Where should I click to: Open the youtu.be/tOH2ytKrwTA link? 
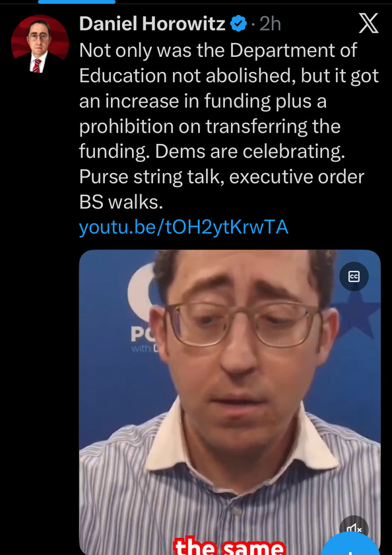click(183, 228)
